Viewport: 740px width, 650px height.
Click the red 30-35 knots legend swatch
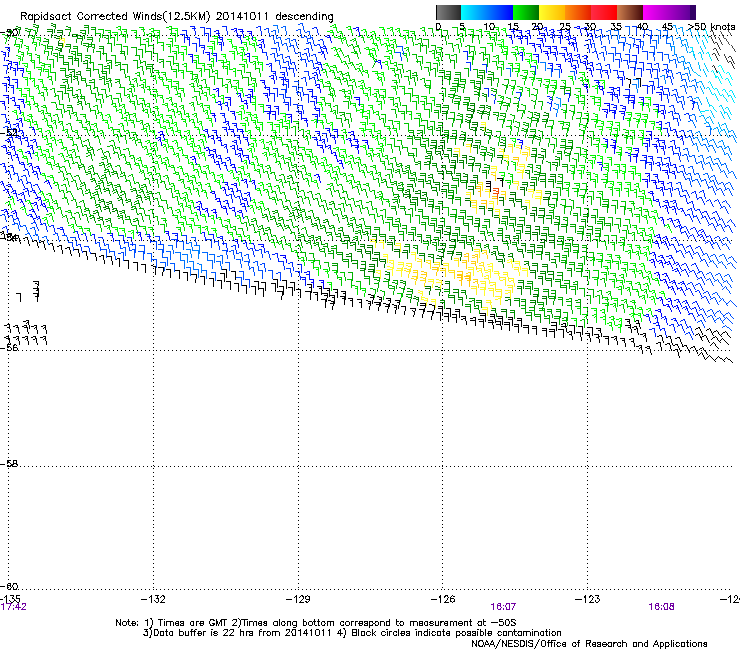tap(604, 12)
